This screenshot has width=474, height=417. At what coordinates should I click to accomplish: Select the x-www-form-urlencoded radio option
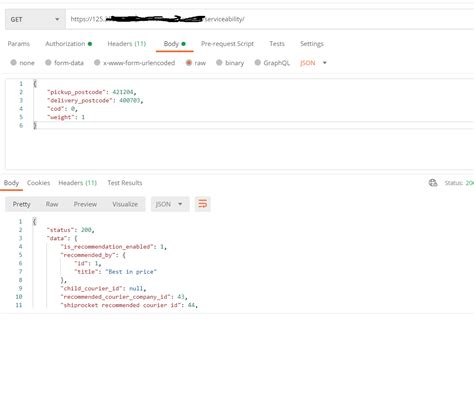(x=97, y=62)
